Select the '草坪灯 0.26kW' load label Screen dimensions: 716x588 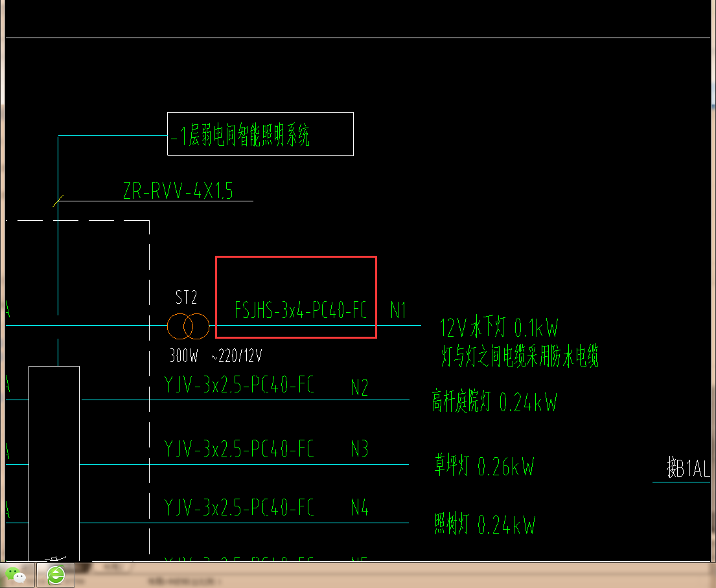point(484,466)
